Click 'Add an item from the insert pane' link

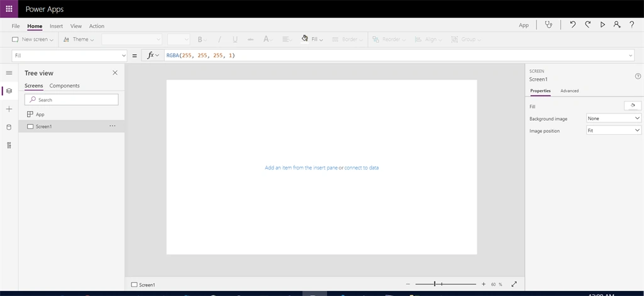click(301, 168)
